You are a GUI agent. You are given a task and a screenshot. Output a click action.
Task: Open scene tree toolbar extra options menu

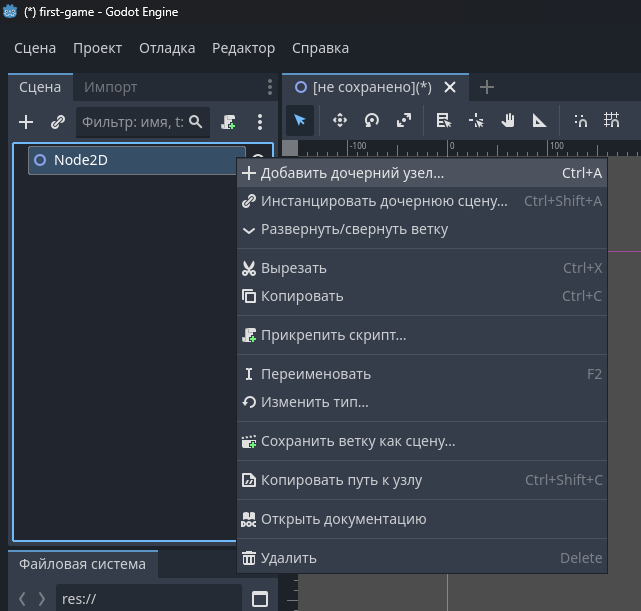tap(260, 122)
